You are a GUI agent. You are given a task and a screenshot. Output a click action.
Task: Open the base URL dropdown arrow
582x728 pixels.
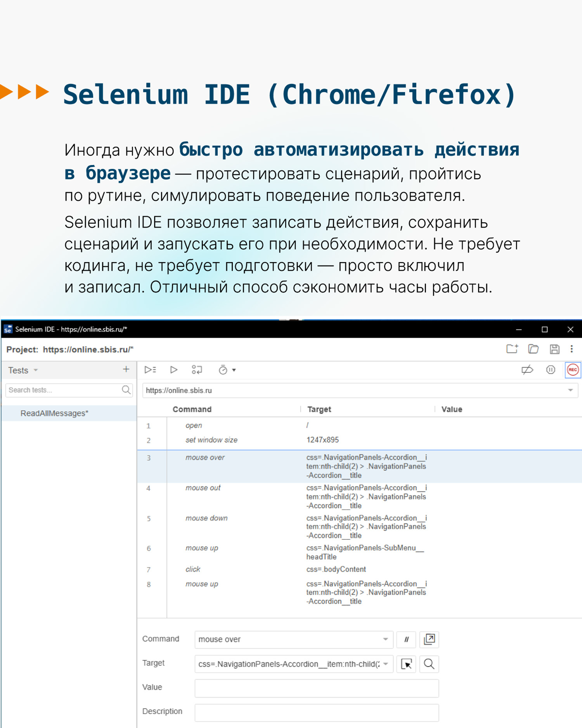571,390
